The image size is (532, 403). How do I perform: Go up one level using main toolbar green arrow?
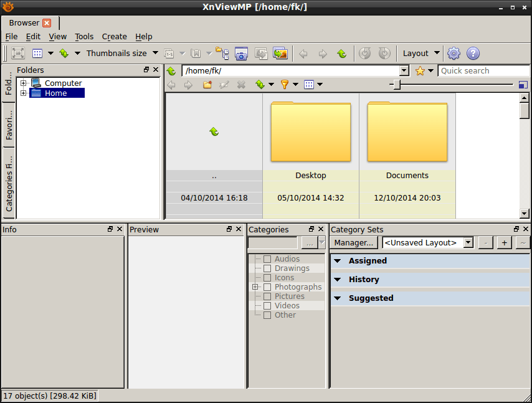tap(342, 54)
